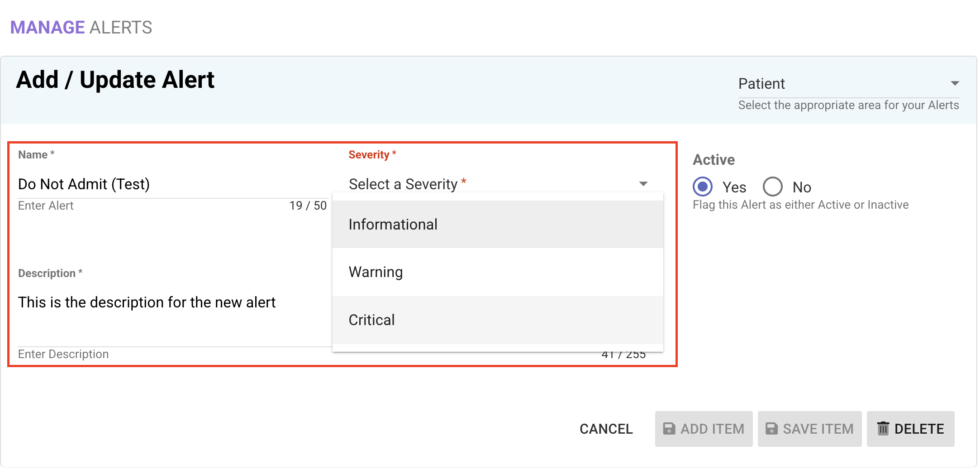Click the selected 'Patient' value text
Screen dimensions: 980x469
pos(761,84)
